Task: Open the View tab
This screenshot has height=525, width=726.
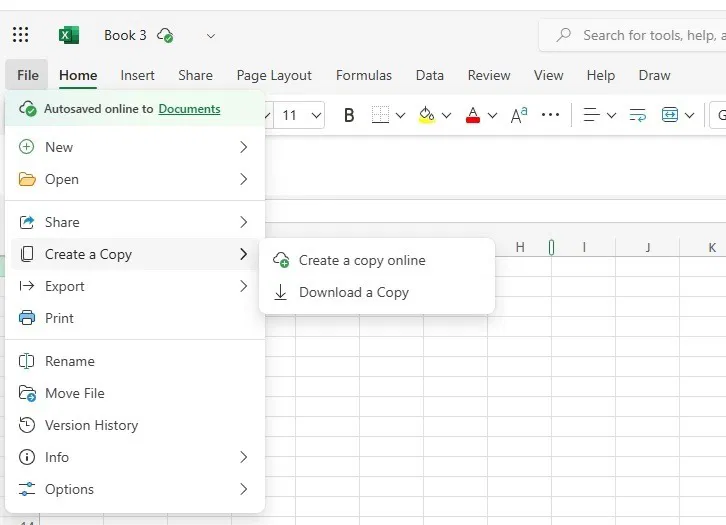Action: [548, 75]
